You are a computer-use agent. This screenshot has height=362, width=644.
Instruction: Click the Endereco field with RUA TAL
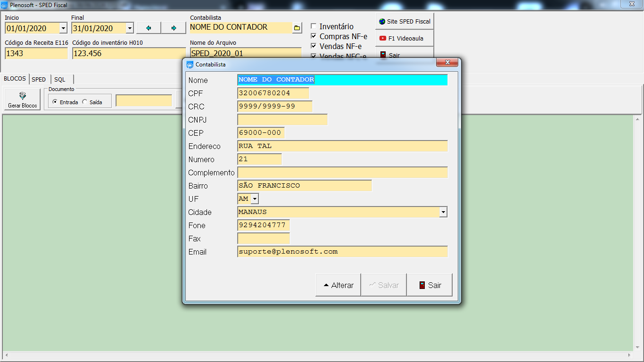click(343, 146)
